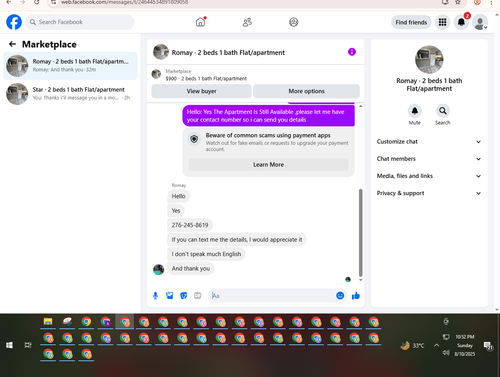Search in conversation magnifier icon
The width and height of the screenshot is (500, 377).
pos(442,111)
